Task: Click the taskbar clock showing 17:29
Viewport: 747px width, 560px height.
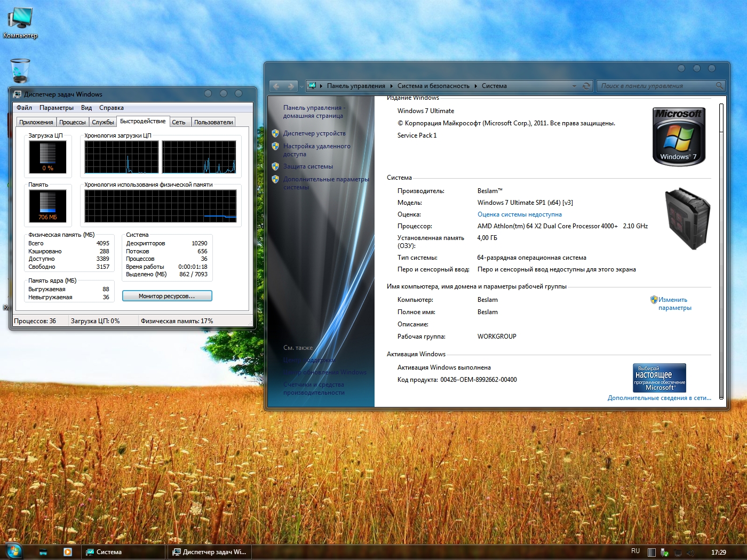Action: pyautogui.click(x=719, y=553)
